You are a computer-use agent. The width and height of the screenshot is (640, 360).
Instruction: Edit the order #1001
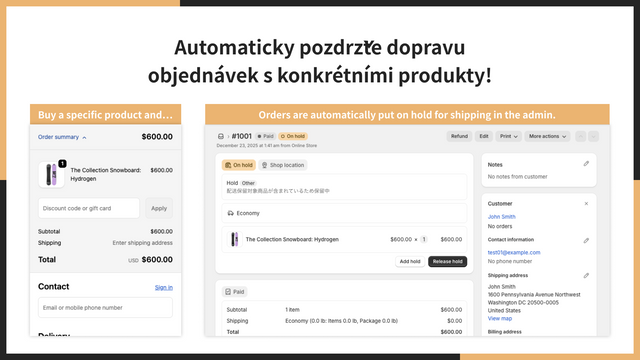click(x=484, y=136)
